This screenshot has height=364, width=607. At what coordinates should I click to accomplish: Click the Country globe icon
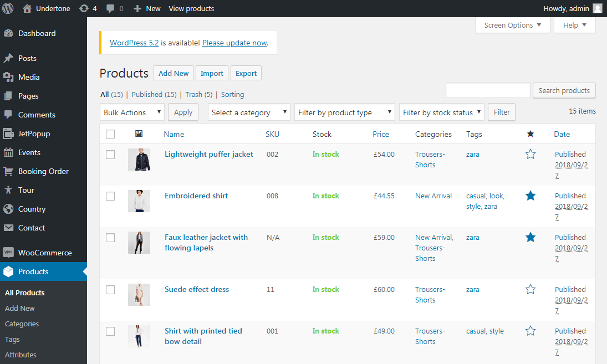click(8, 209)
